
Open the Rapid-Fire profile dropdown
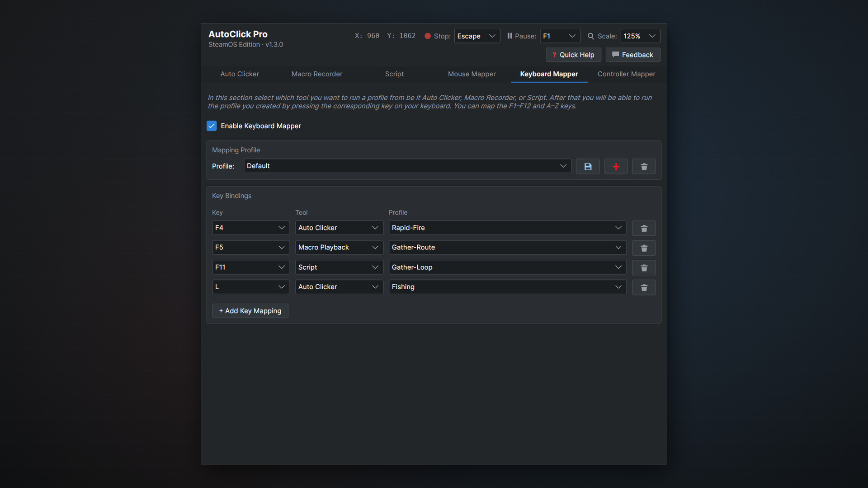tap(507, 228)
